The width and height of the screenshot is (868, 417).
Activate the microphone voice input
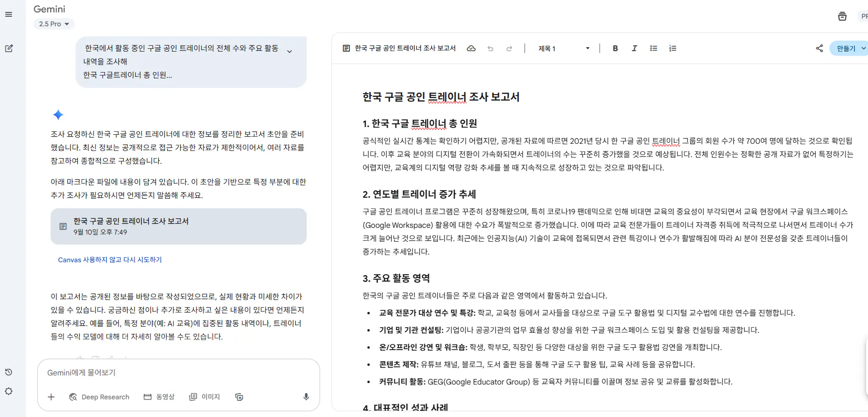click(306, 397)
